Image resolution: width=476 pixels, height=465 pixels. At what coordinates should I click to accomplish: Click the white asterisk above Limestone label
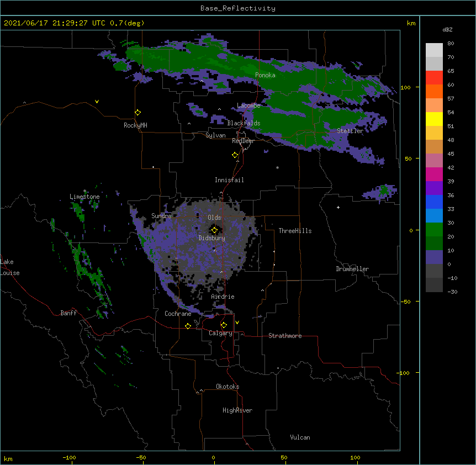coord(84,191)
